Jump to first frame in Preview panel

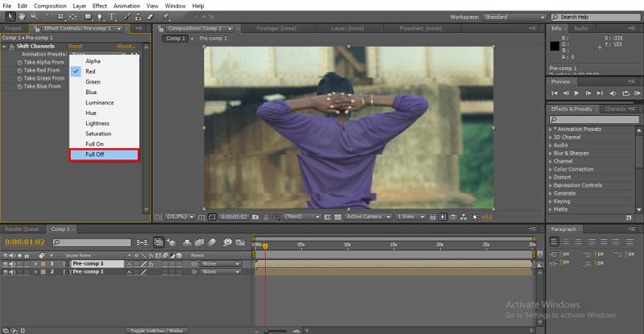tap(555, 93)
